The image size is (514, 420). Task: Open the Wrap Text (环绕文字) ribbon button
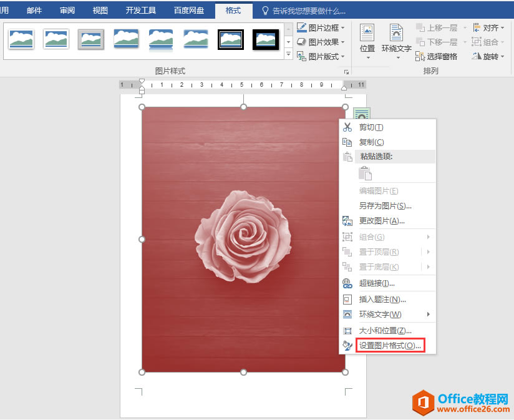click(396, 41)
